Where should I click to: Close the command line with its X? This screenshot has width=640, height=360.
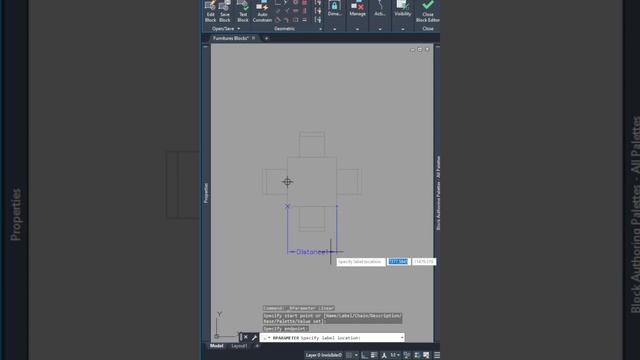[245, 337]
